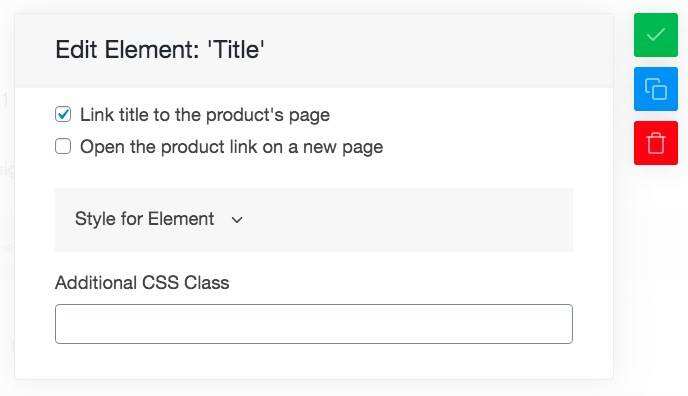Click the Additional CSS Class label

[142, 283]
